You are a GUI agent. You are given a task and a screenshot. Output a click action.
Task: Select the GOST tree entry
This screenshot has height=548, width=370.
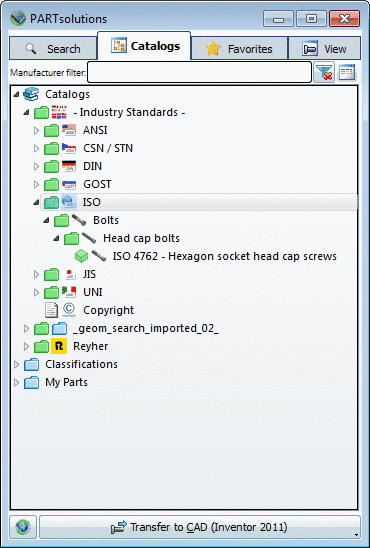(x=97, y=184)
